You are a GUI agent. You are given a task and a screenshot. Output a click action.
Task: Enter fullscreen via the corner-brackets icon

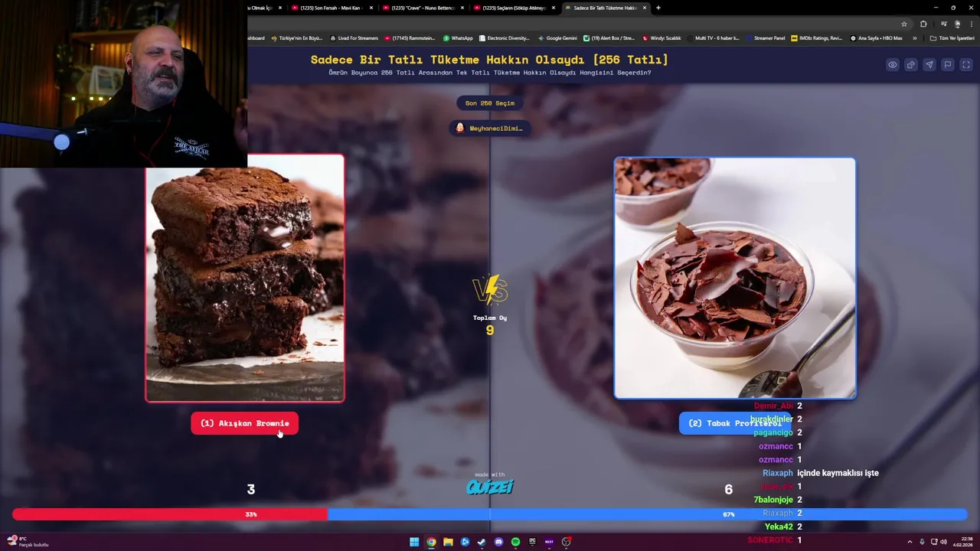[966, 65]
